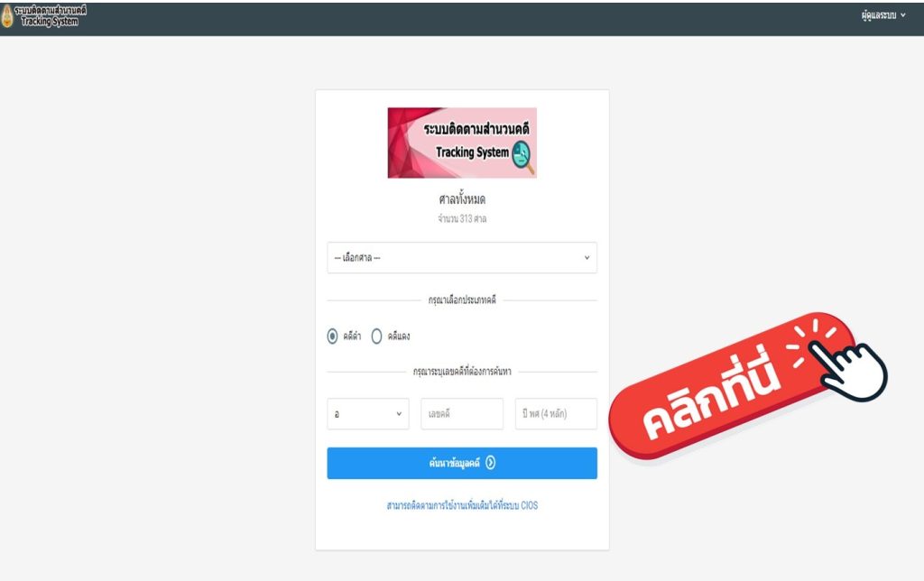
Task: Open the case prefix 'อ' dropdown
Action: click(368, 414)
